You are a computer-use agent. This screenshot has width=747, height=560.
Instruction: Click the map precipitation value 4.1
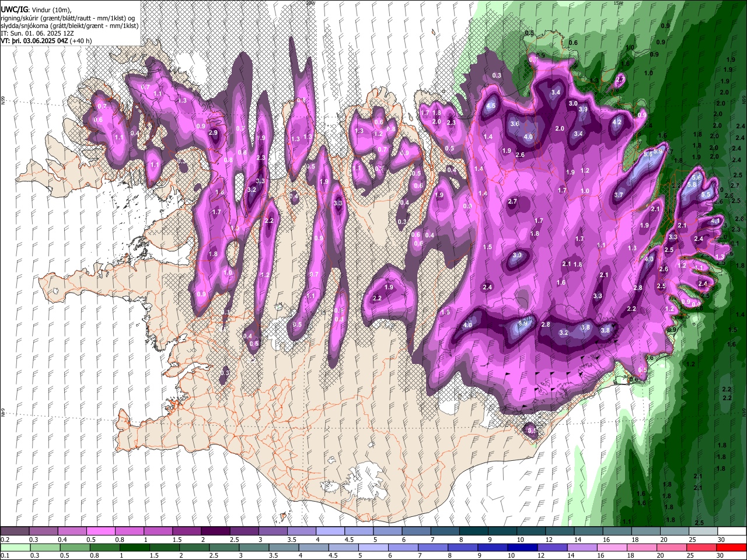[715, 221]
